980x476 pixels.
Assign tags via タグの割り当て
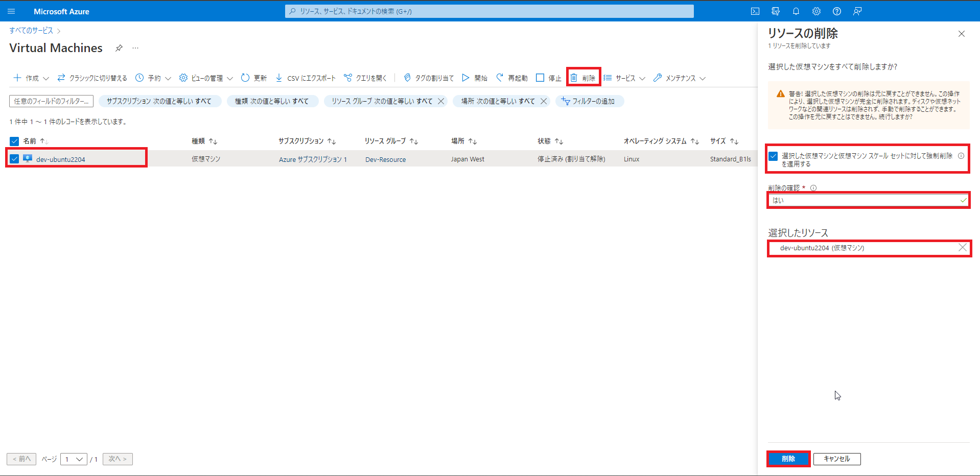429,78
